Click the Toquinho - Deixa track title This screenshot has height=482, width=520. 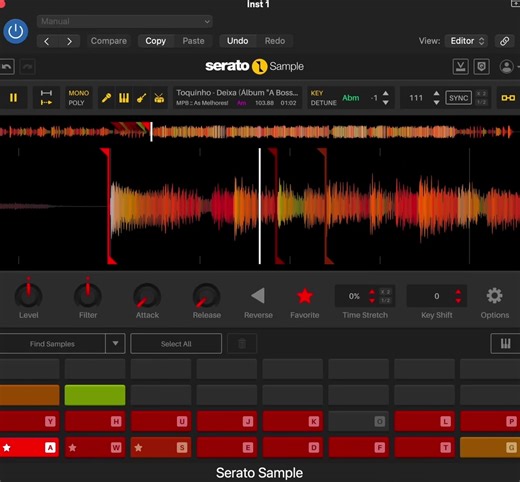[x=237, y=93]
